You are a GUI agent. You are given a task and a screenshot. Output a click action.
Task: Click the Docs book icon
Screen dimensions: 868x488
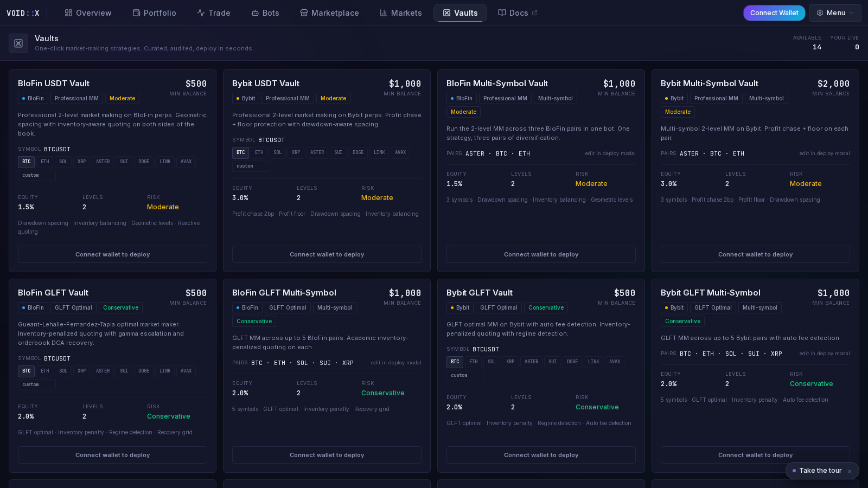pos(502,13)
